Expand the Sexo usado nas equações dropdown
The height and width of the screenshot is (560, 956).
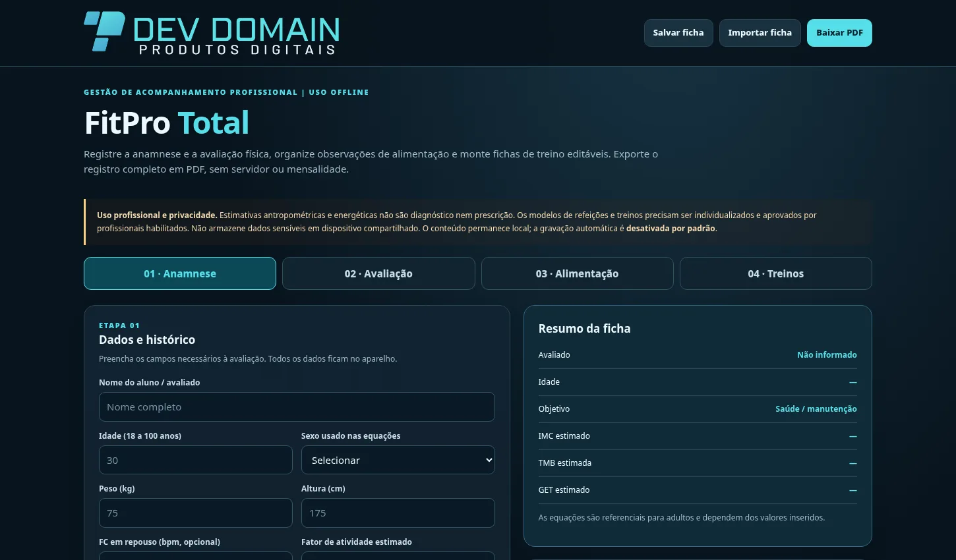point(398,460)
